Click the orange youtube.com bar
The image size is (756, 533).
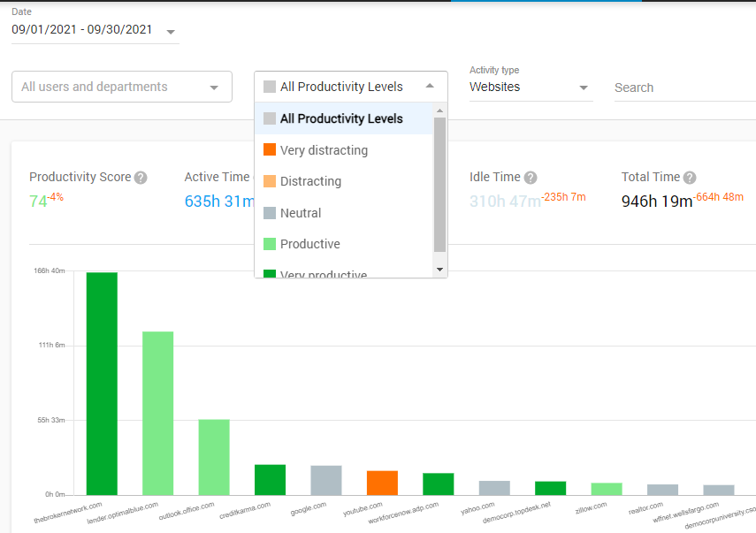382,483
